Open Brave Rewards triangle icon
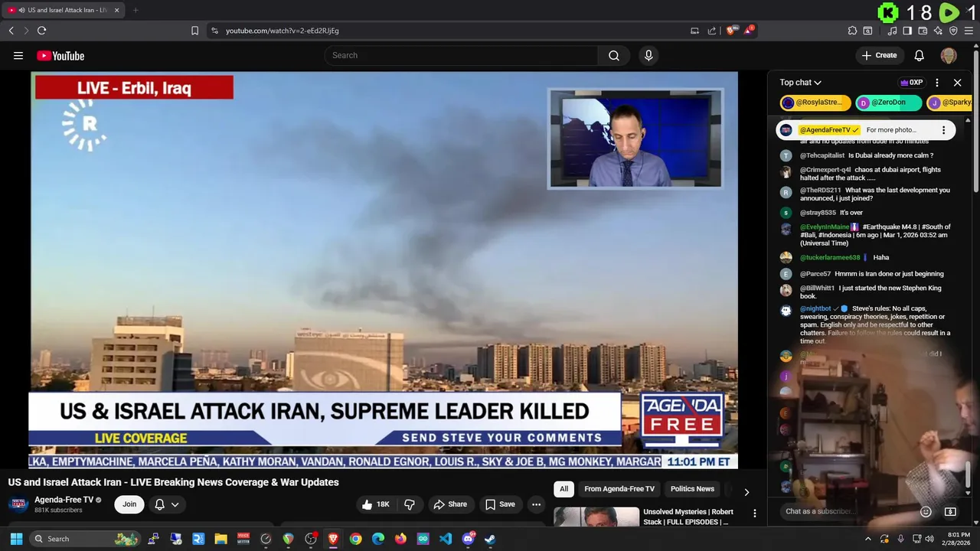Screen dimensions: 980x551 (750, 31)
